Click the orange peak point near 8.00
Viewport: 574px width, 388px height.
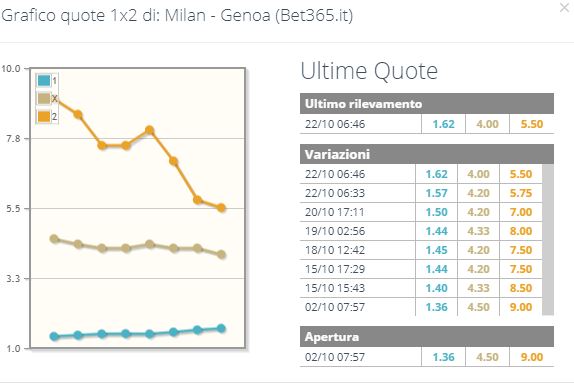(x=149, y=130)
